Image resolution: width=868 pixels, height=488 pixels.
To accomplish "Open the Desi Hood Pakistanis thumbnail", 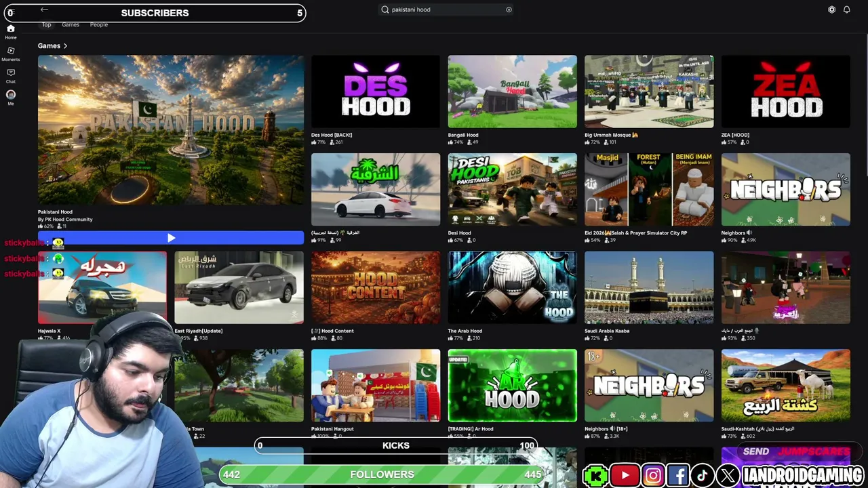I will (x=513, y=190).
